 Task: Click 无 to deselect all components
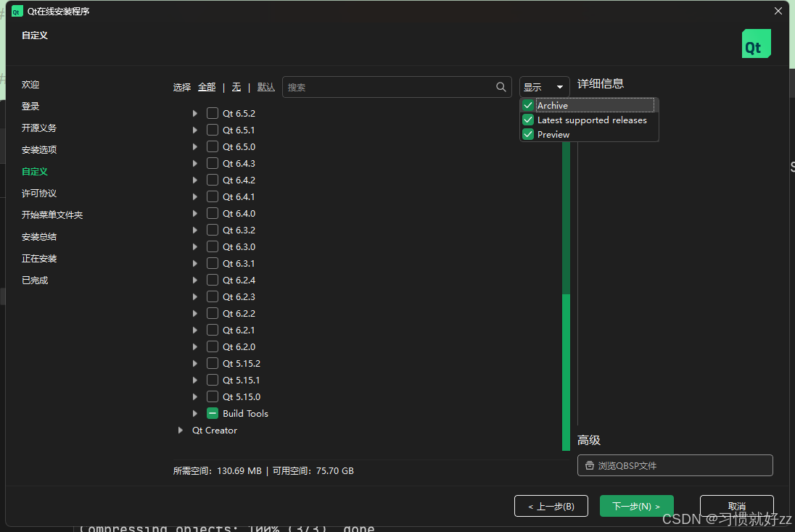[x=236, y=87]
